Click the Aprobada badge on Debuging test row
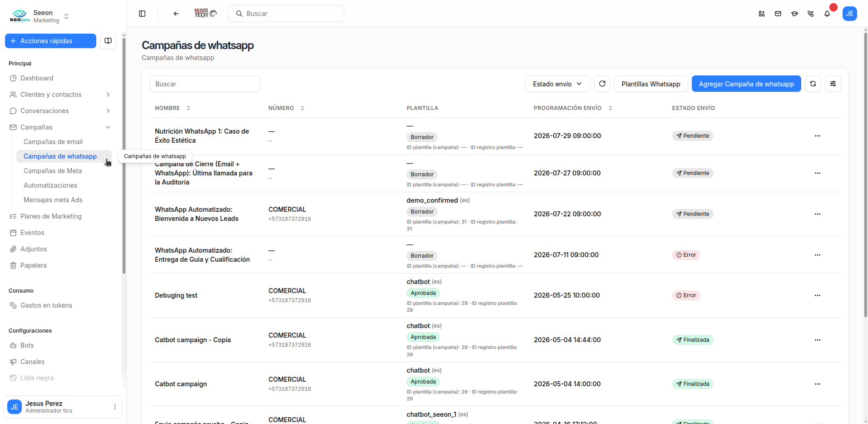The width and height of the screenshot is (868, 424). 423,293
